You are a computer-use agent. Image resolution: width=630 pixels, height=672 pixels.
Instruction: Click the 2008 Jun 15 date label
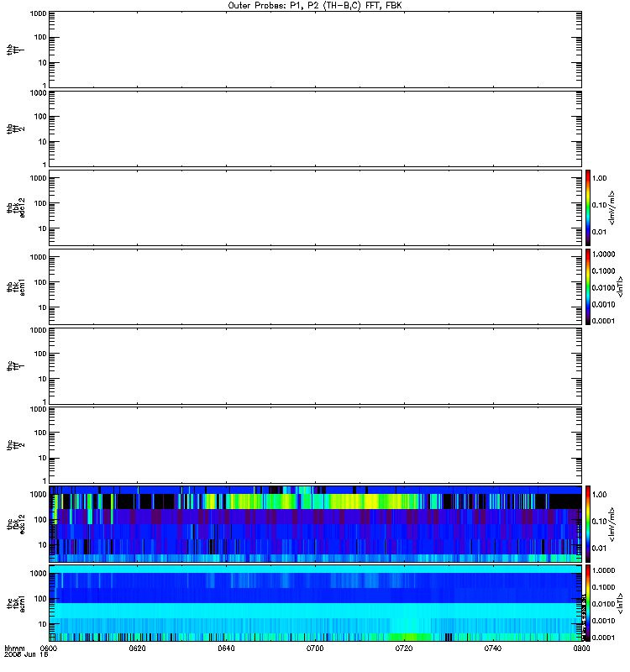pyautogui.click(x=26, y=655)
